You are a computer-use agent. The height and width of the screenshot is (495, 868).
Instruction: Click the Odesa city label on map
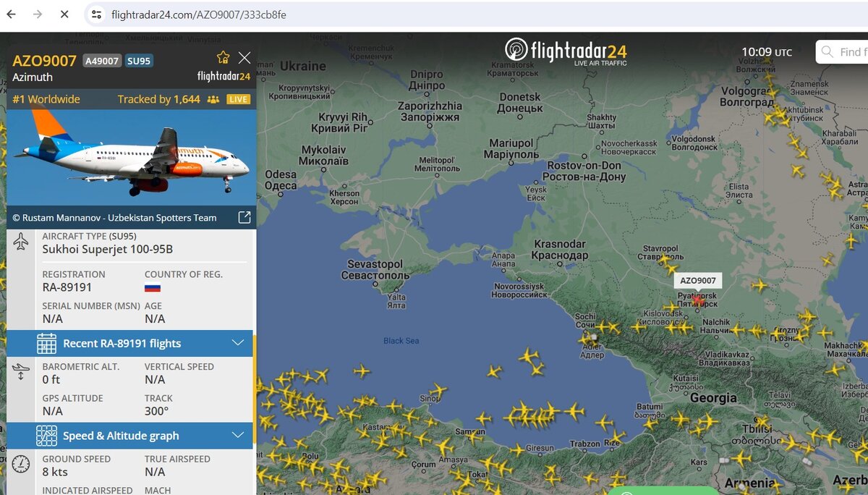click(281, 180)
